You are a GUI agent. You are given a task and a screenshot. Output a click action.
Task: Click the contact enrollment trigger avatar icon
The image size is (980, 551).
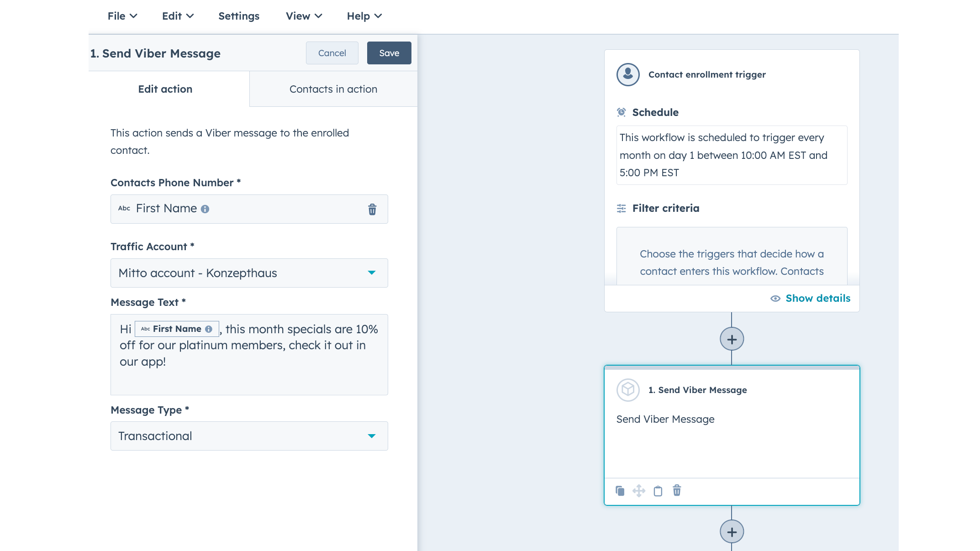(628, 74)
